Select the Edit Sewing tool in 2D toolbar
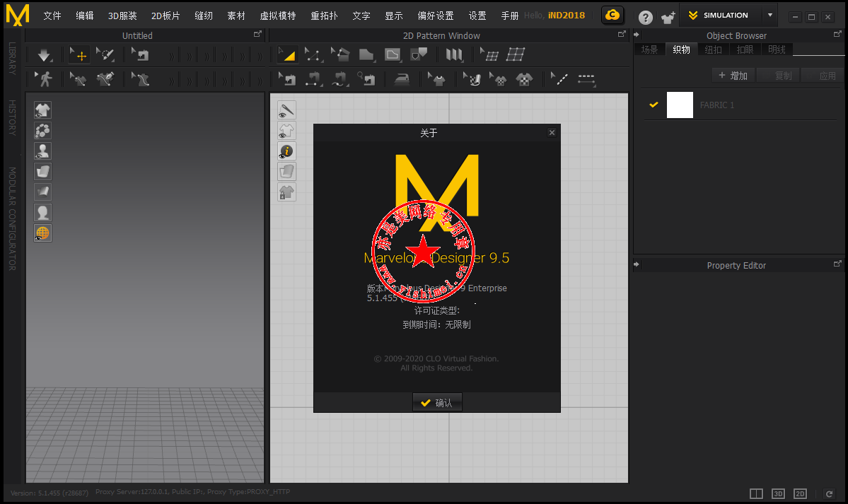 click(x=286, y=79)
